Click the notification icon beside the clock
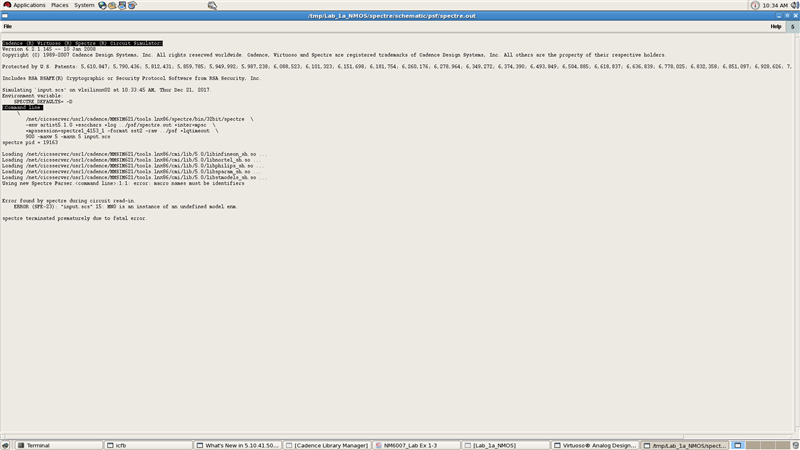The image size is (800, 450). coord(755,5)
